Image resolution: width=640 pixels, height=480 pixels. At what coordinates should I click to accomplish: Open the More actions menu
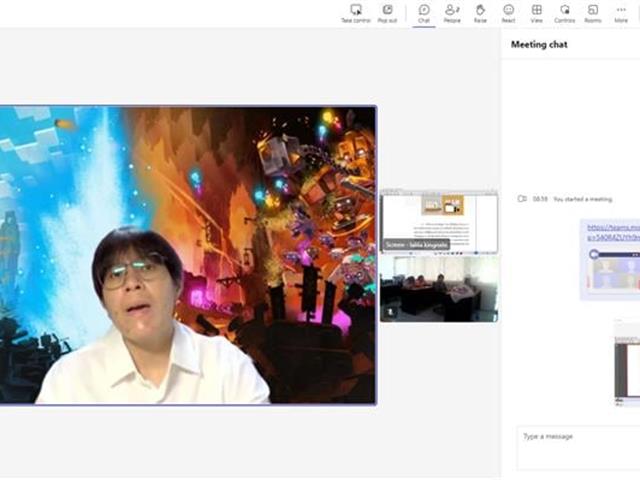tap(621, 13)
